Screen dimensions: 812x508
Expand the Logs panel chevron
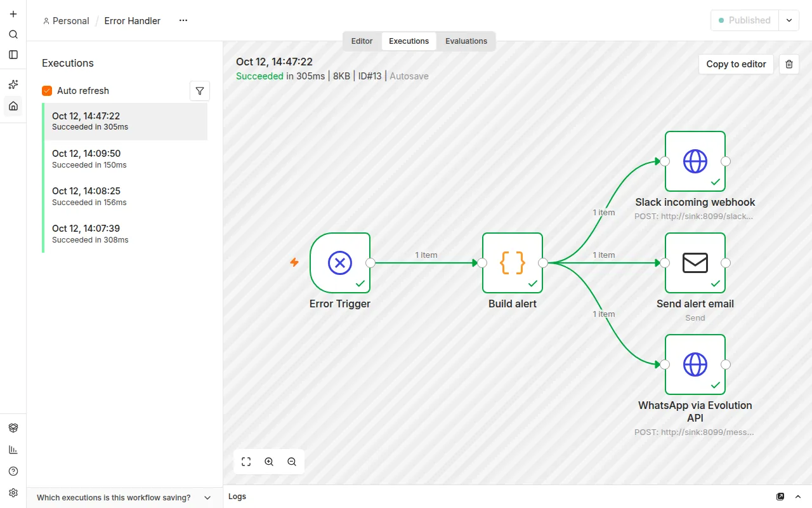[x=798, y=497]
